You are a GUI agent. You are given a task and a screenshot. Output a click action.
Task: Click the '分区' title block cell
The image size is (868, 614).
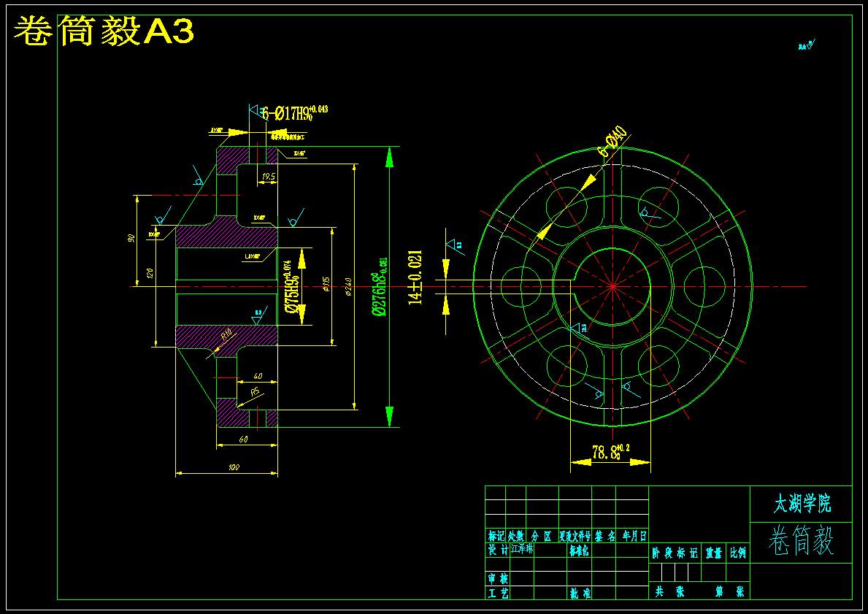pyautogui.click(x=542, y=536)
